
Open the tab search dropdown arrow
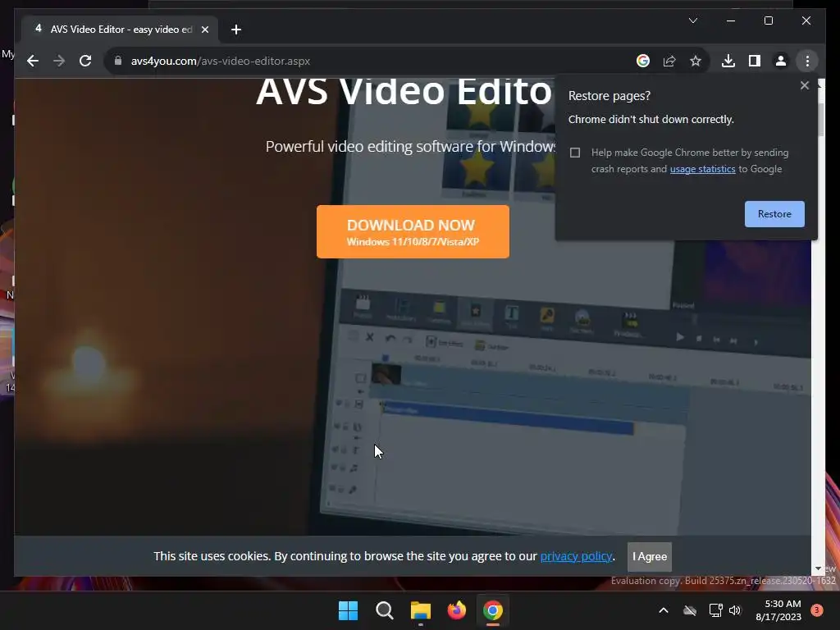[x=692, y=21]
